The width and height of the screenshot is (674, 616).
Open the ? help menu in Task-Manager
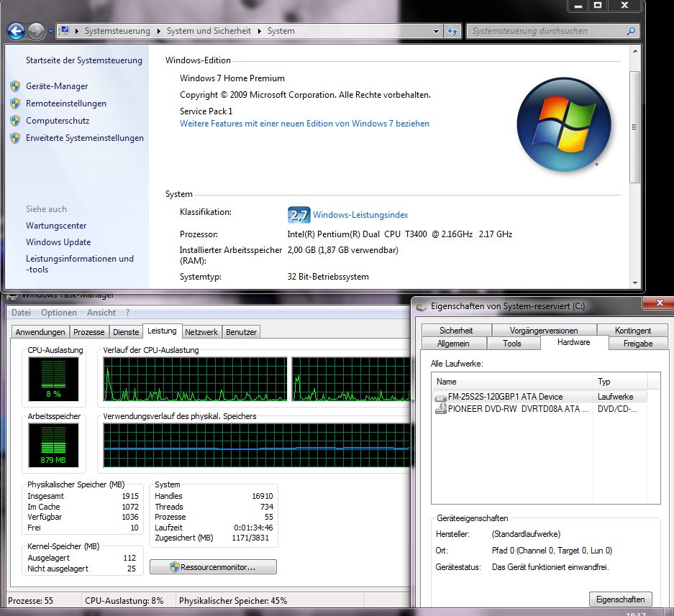(127, 312)
